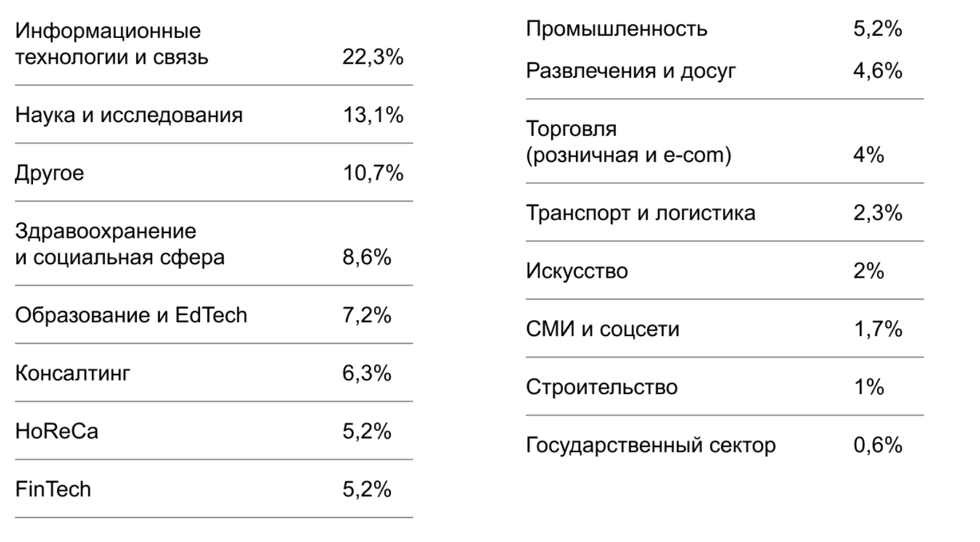Select the 13,1% value
This screenshot has height=542, width=980.
[372, 115]
